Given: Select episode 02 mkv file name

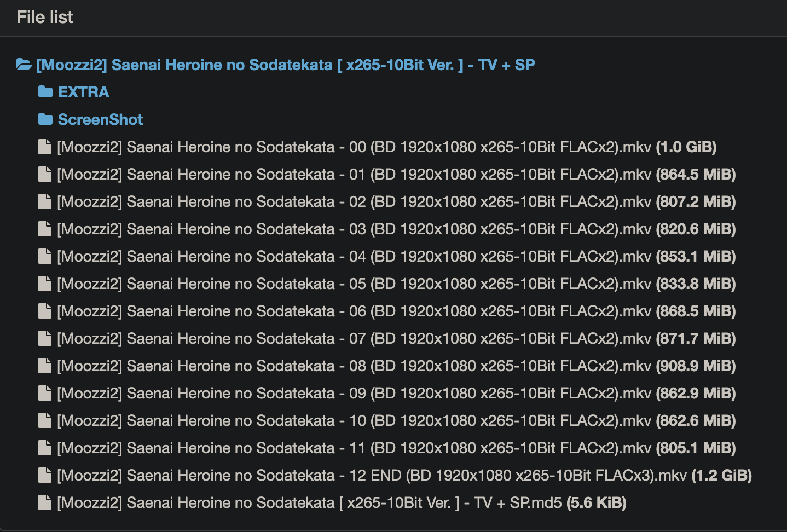Looking at the screenshot, I should coord(354,201).
